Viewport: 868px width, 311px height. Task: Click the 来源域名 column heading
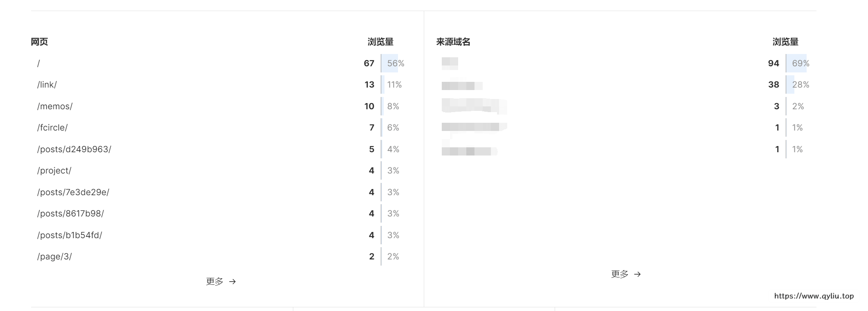coord(453,42)
